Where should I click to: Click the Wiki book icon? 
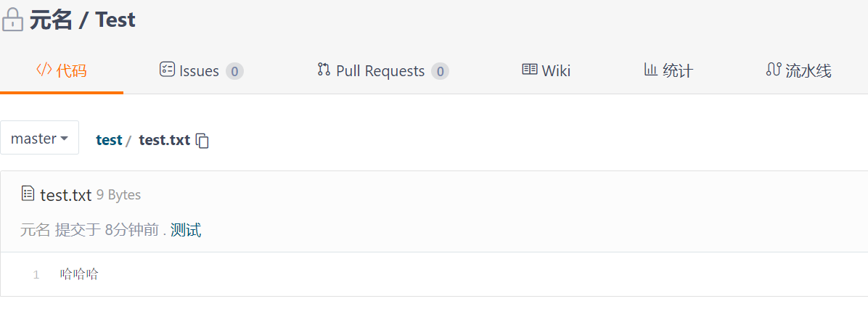pyautogui.click(x=529, y=70)
